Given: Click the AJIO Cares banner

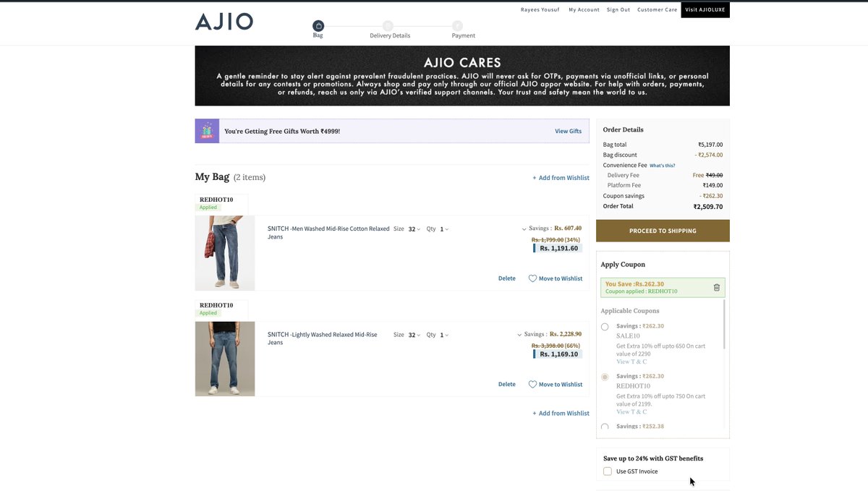Looking at the screenshot, I should click(462, 76).
